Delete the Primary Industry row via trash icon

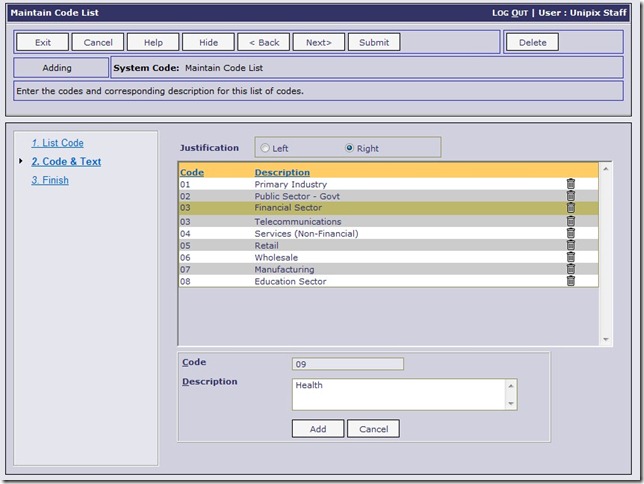click(571, 184)
